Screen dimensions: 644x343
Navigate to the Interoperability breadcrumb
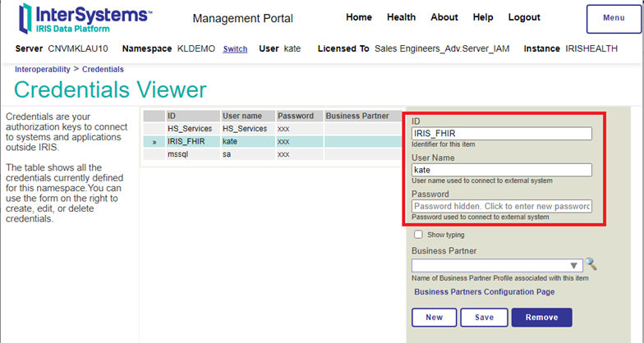[43, 70]
